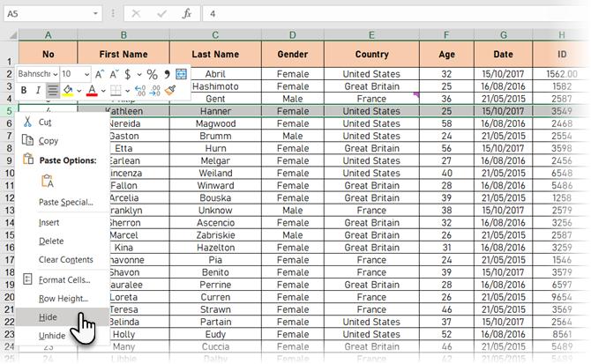Open Format Cells from context menu
This screenshot has width=591, height=364.
coord(63,279)
